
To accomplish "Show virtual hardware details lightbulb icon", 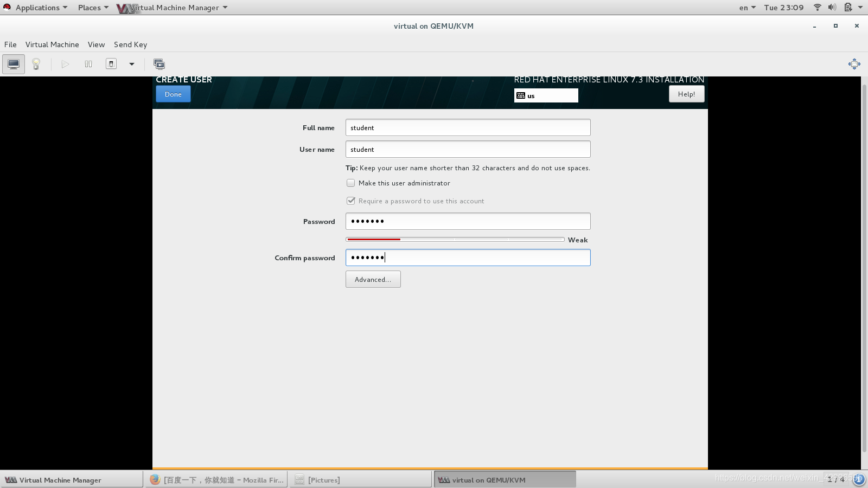I will coord(36,64).
